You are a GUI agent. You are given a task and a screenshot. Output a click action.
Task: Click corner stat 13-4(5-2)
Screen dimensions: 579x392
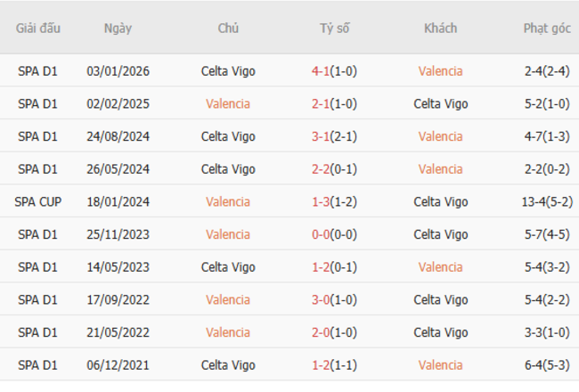[x=547, y=201]
